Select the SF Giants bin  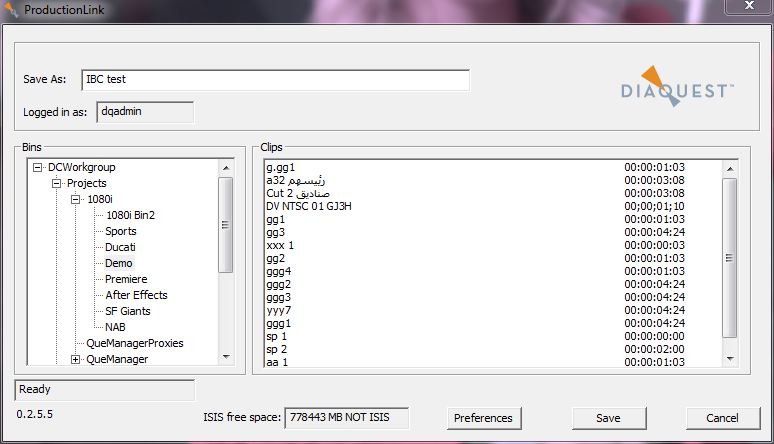pyautogui.click(x=127, y=311)
